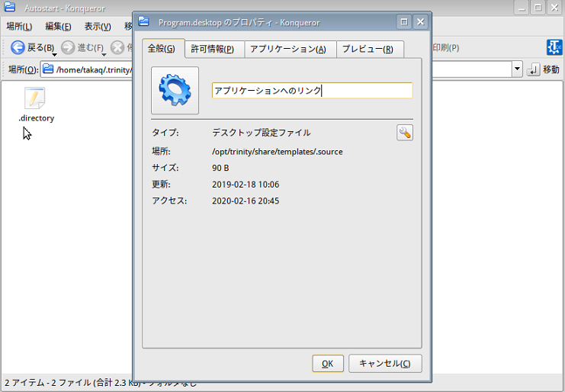Click the 2019-02-18 10:06 modified date

click(246, 185)
